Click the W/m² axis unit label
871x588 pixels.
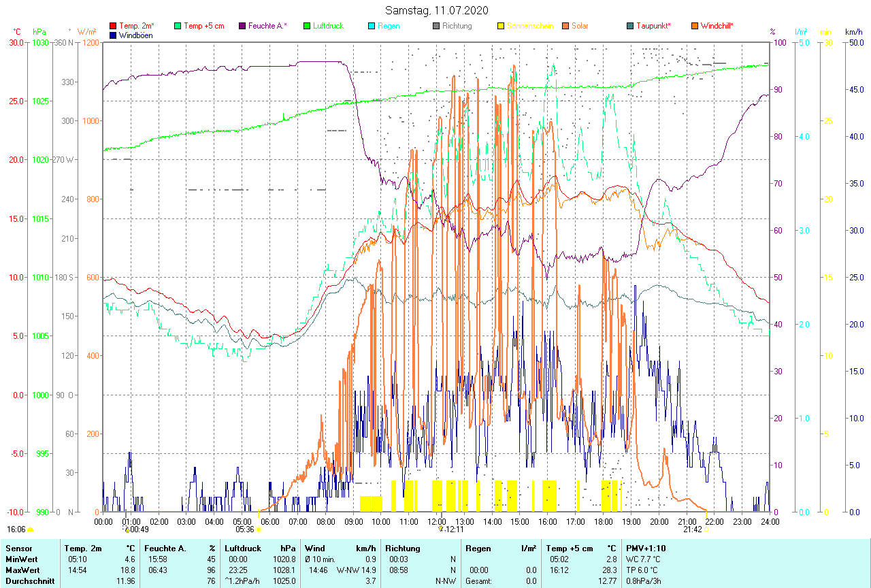(x=86, y=32)
